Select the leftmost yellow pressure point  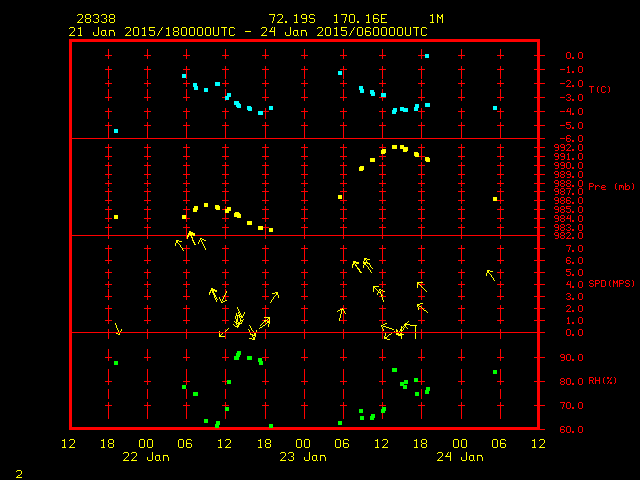tap(116, 217)
